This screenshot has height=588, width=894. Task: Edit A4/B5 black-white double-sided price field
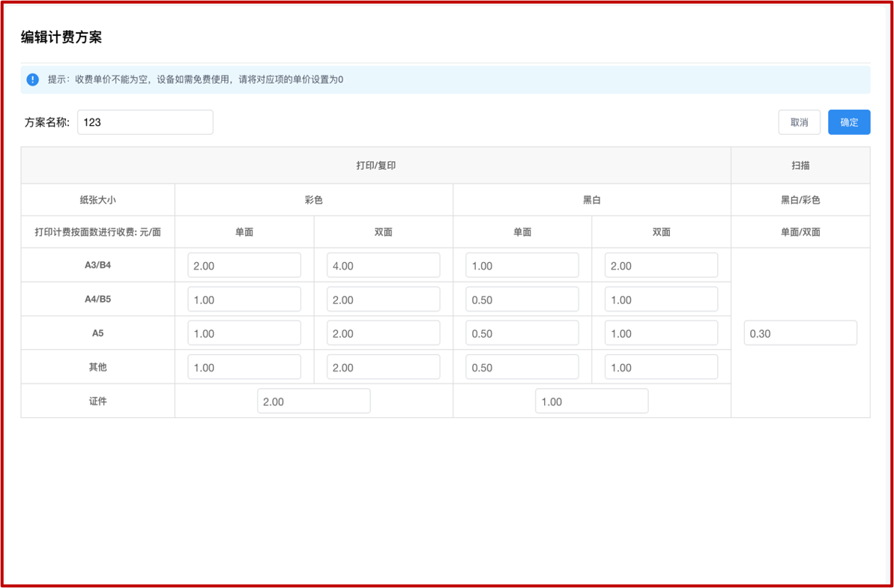click(x=660, y=300)
